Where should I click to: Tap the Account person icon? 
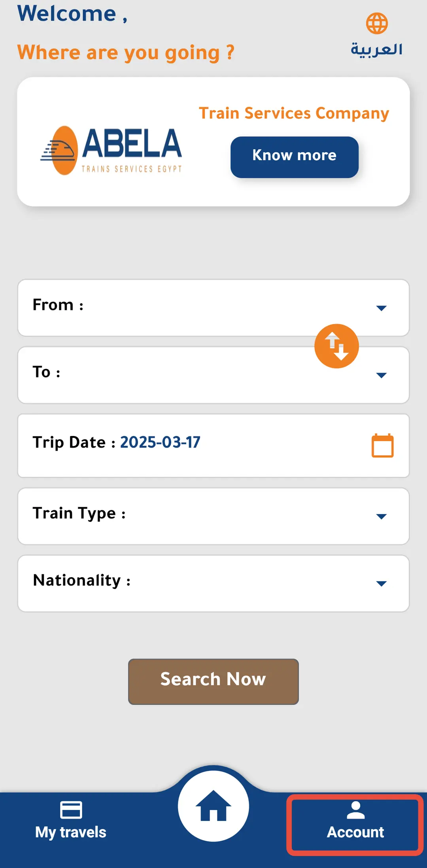356,810
